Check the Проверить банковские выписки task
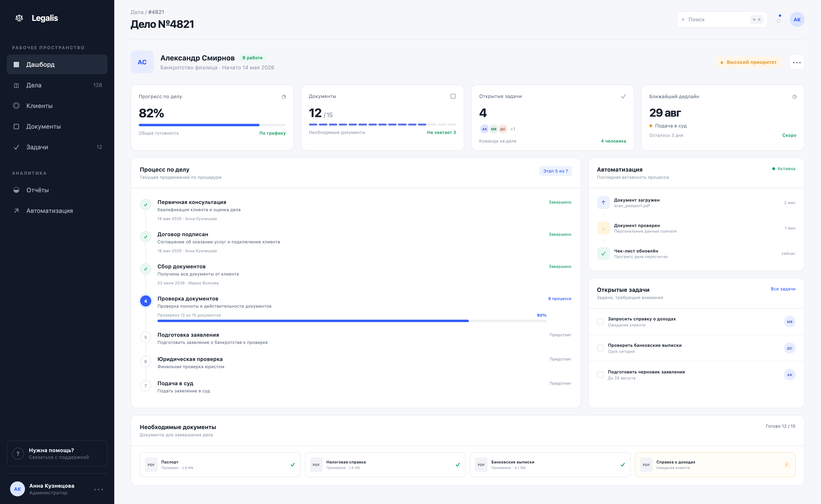Screen dimensions: 821x504 600,348
